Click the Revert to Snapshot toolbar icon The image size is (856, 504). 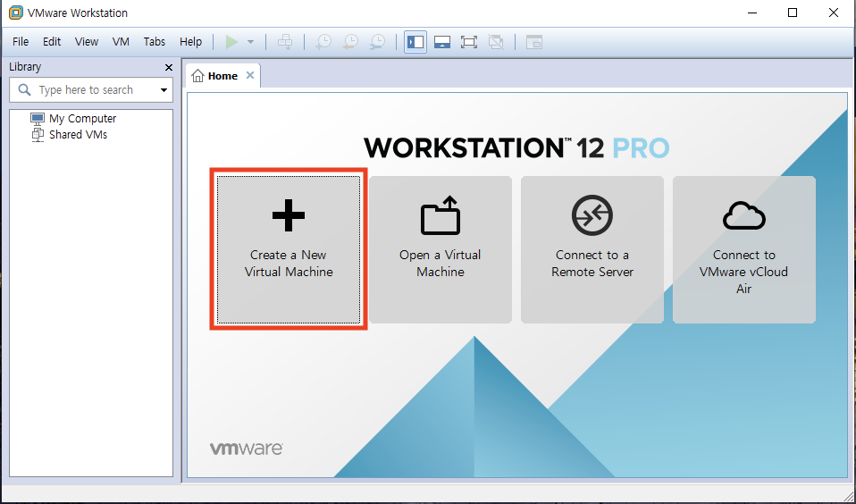pyautogui.click(x=350, y=42)
